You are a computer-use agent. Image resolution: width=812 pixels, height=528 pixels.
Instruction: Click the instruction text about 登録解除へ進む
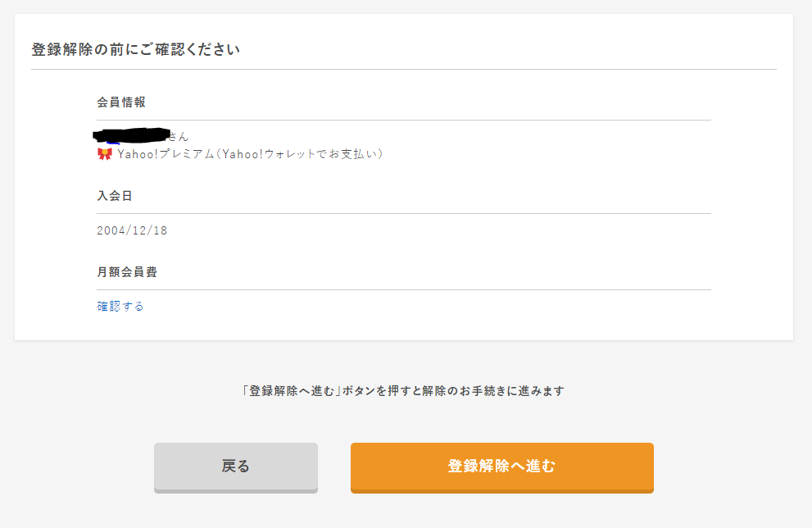pos(403,391)
